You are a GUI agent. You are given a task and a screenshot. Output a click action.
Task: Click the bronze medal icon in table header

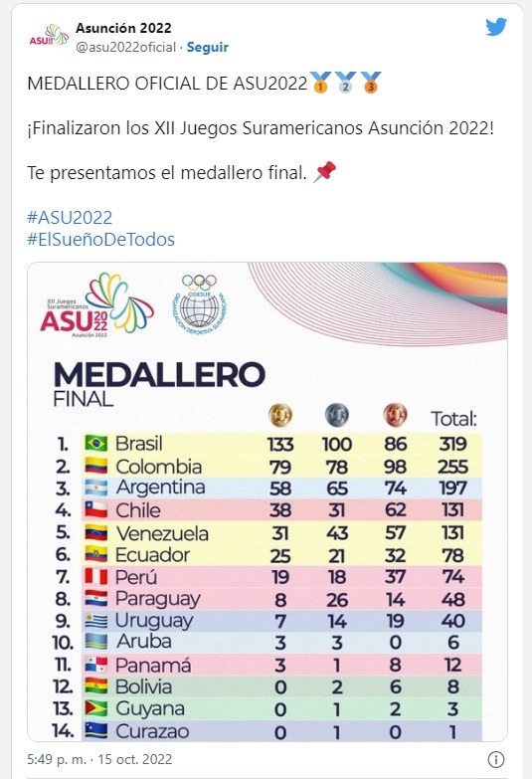(x=396, y=415)
